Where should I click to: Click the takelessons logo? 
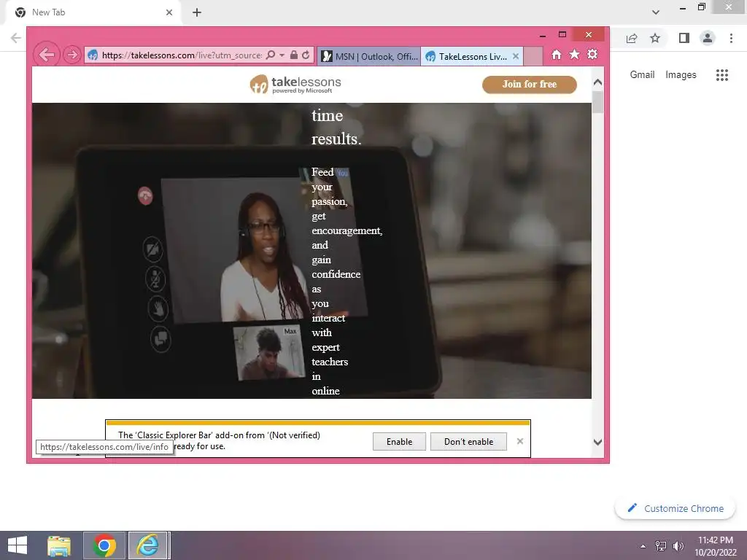295,85
